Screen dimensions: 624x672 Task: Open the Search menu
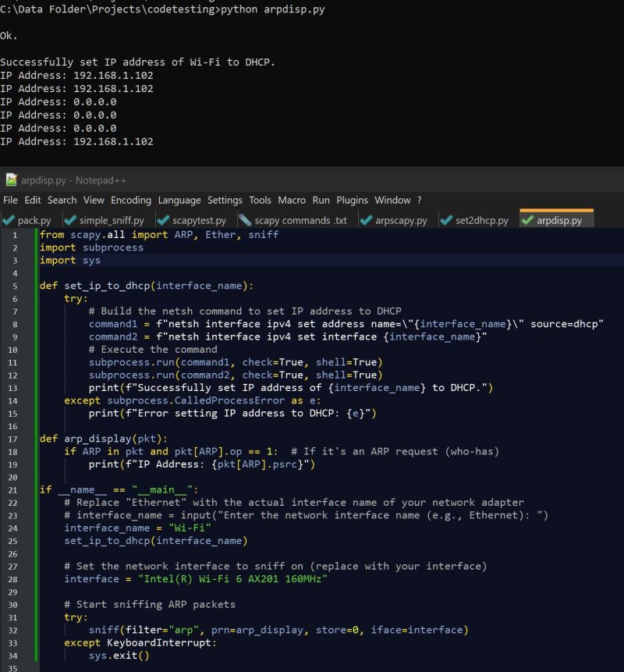[62, 200]
